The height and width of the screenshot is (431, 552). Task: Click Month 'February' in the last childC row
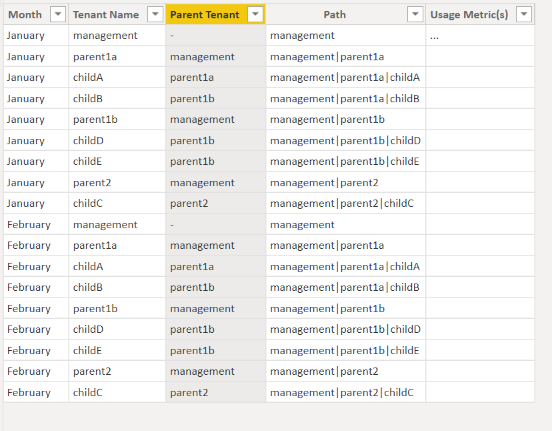[29, 392]
